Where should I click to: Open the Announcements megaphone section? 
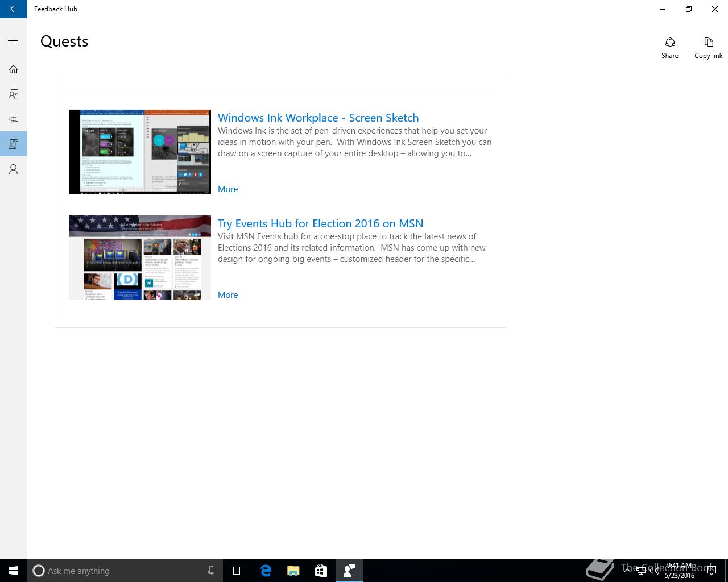point(14,119)
